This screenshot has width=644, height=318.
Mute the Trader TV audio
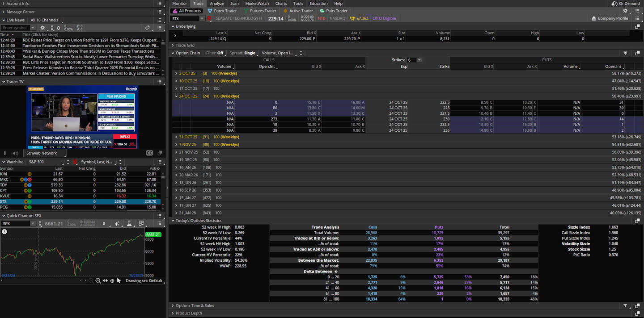coord(15,153)
